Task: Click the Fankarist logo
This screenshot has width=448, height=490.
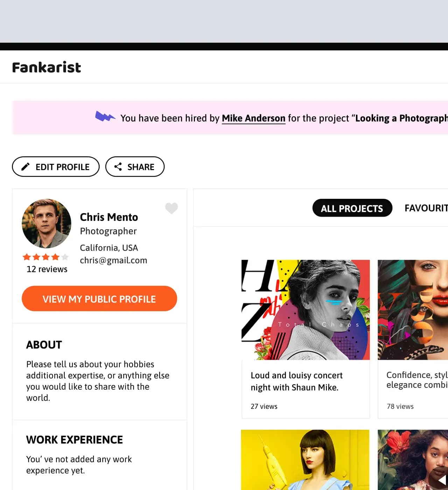Action: [x=47, y=67]
